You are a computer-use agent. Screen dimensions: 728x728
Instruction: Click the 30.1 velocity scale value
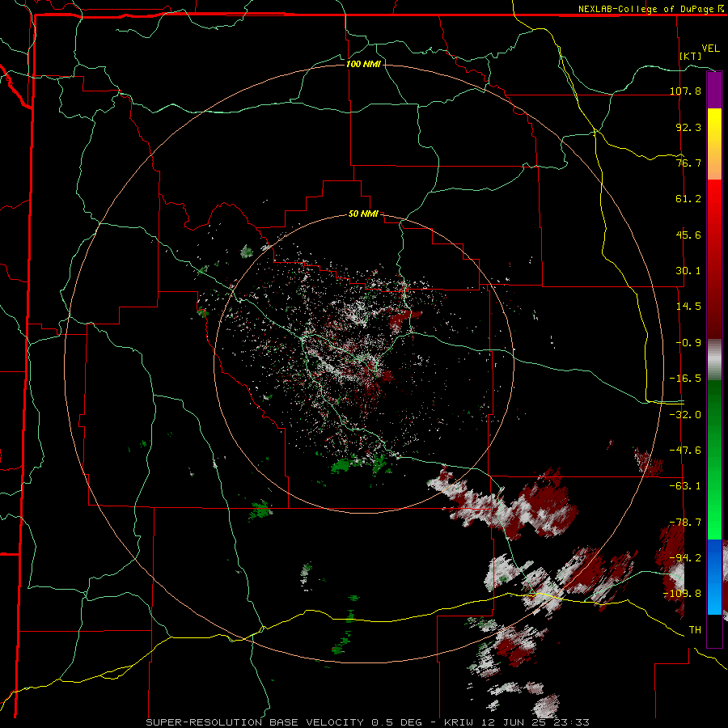688,271
